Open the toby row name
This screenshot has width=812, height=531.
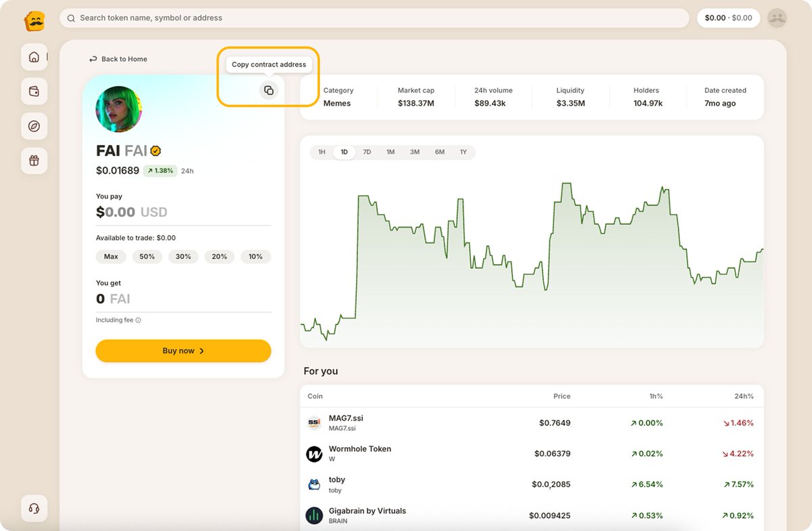pyautogui.click(x=337, y=480)
